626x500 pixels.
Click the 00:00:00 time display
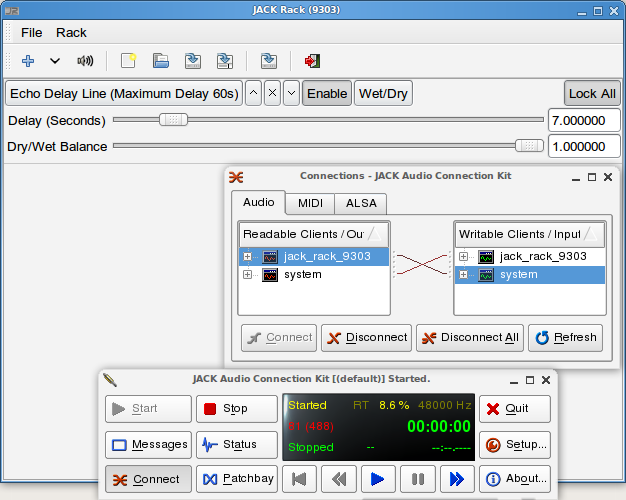(x=439, y=427)
